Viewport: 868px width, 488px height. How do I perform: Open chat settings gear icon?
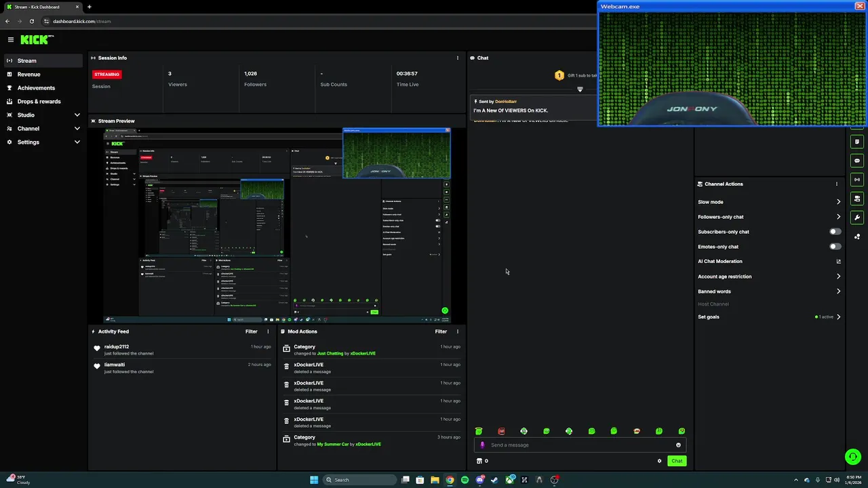click(659, 461)
